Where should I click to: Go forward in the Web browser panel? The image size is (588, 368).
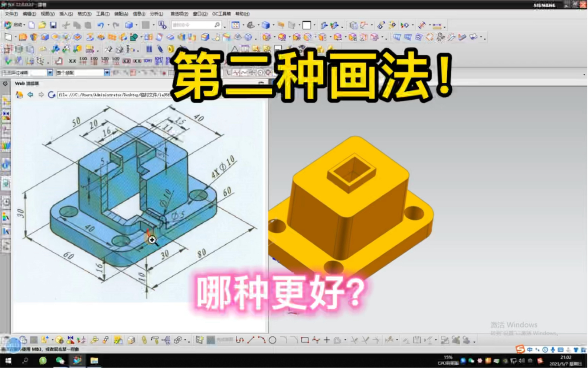click(41, 95)
